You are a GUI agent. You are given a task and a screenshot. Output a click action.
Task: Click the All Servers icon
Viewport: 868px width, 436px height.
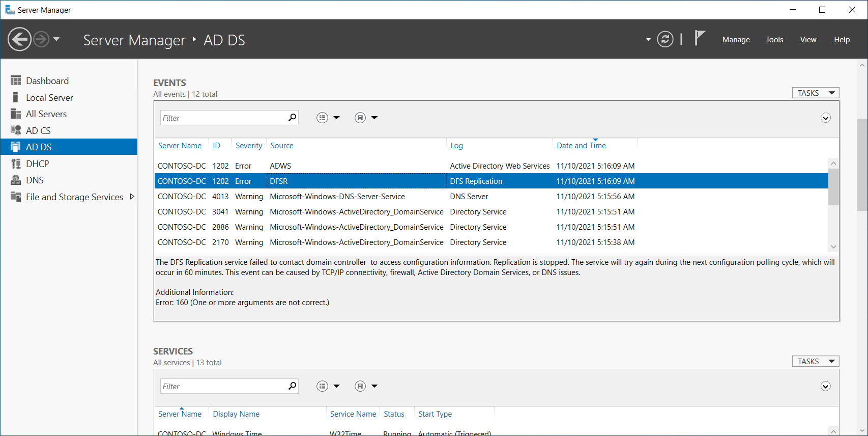16,114
